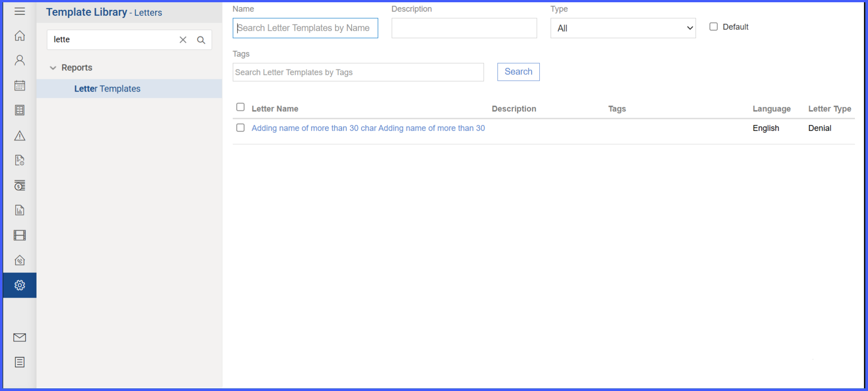Collapse the Reports tree section
The height and width of the screenshot is (391, 868).
coord(53,68)
